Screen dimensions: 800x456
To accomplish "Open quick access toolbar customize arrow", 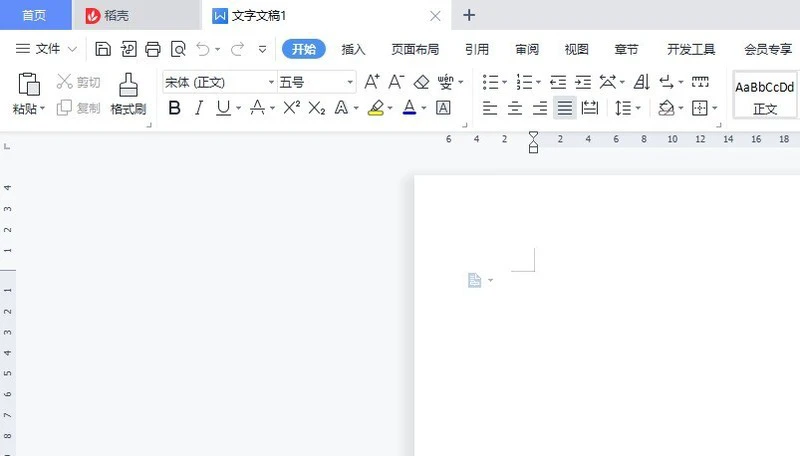I will click(262, 49).
